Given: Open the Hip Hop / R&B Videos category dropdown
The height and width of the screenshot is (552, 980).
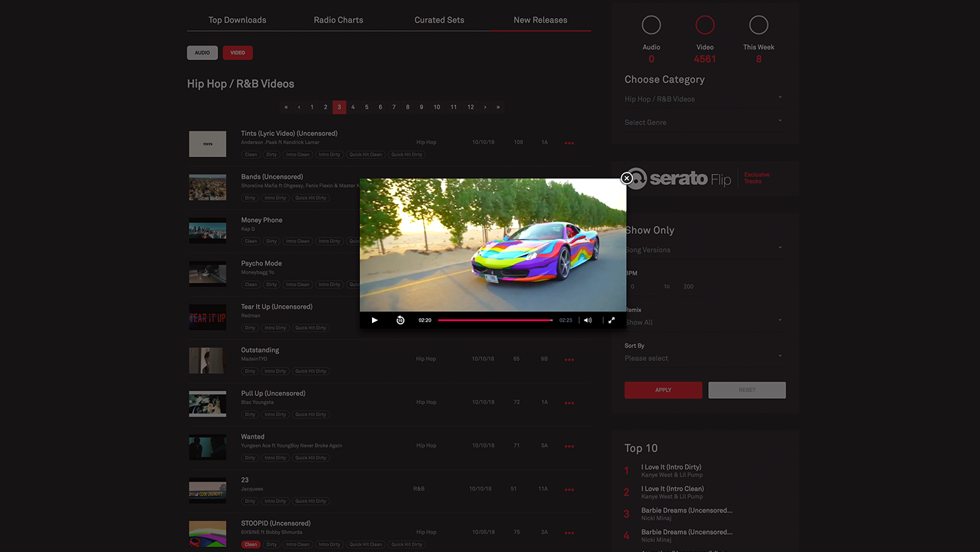Looking at the screenshot, I should [703, 99].
